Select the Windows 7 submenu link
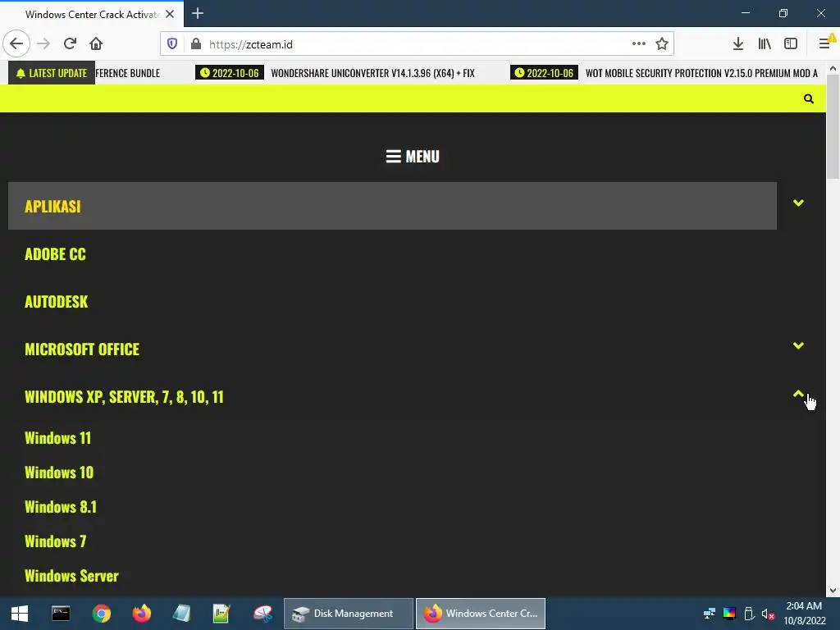The image size is (840, 630). pyautogui.click(x=55, y=541)
